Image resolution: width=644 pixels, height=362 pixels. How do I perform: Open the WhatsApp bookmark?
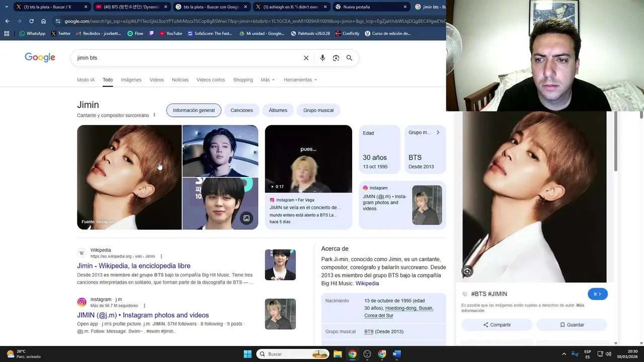32,34
